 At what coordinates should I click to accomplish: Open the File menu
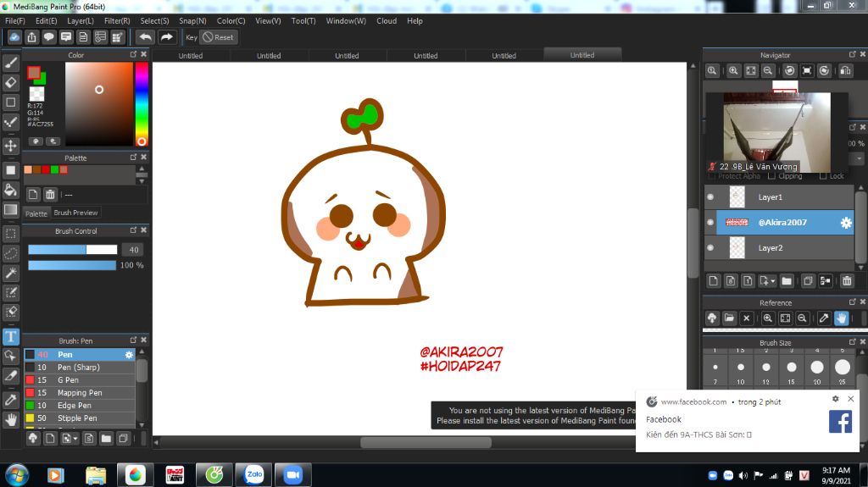pyautogui.click(x=15, y=20)
